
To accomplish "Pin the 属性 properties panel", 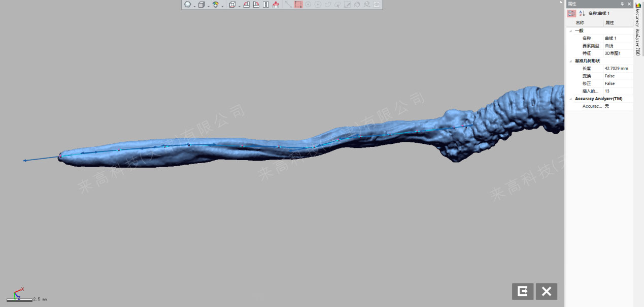I will point(622,4).
